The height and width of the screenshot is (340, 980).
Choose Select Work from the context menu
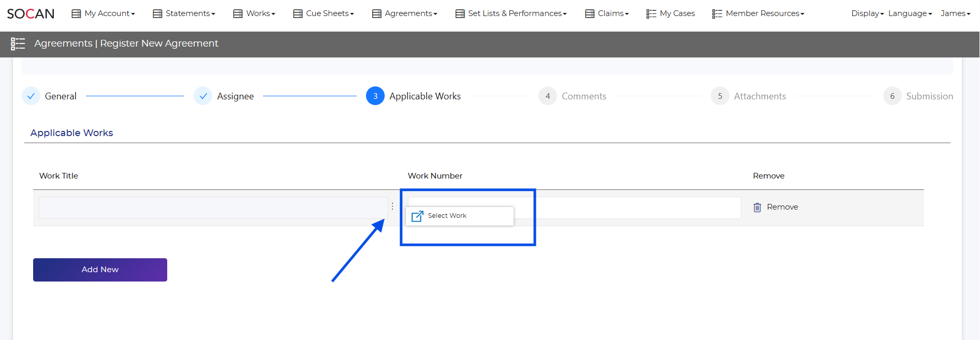pos(447,216)
